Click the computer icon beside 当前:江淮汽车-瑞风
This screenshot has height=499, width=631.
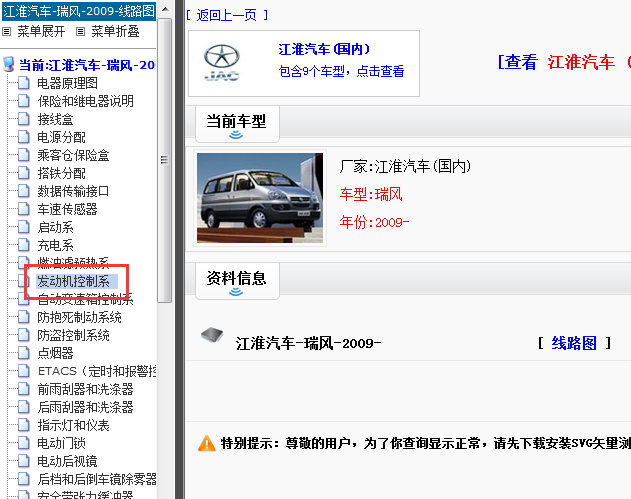point(8,64)
